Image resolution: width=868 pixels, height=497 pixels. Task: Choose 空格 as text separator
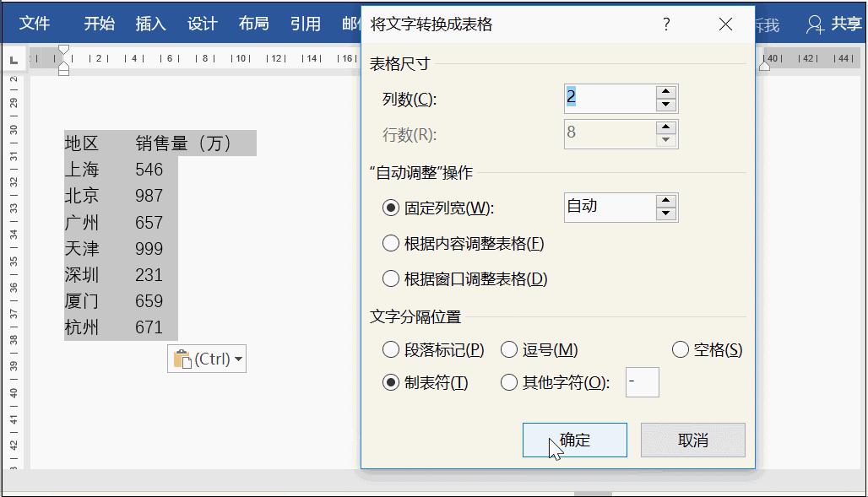(679, 349)
